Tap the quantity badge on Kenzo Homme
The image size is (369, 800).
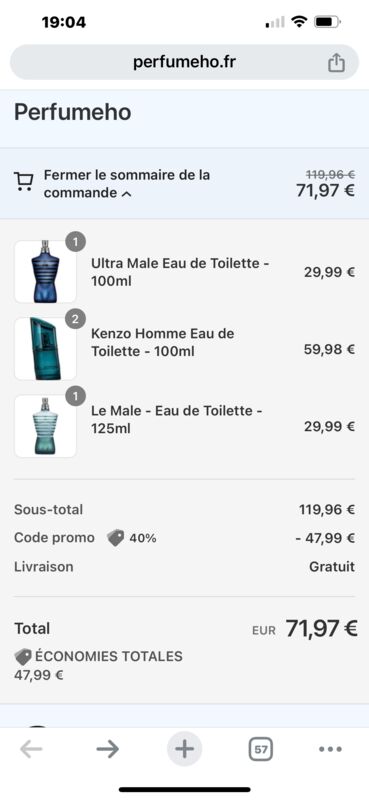(76, 319)
